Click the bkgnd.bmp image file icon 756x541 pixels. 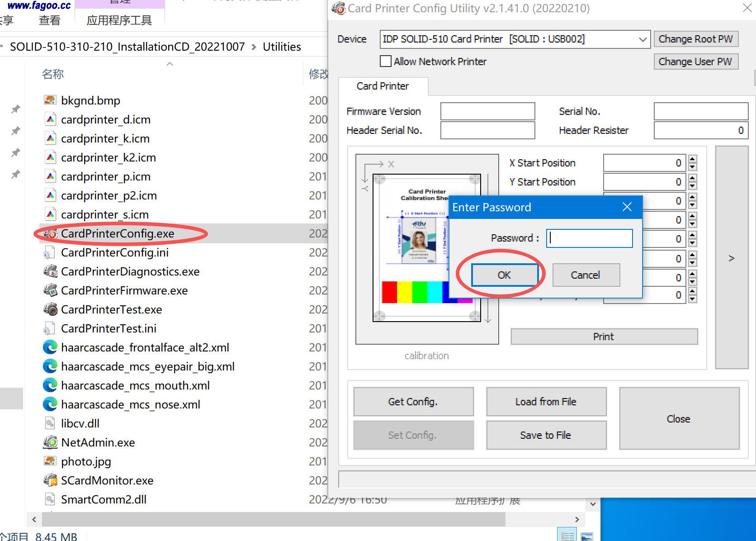pyautogui.click(x=50, y=100)
